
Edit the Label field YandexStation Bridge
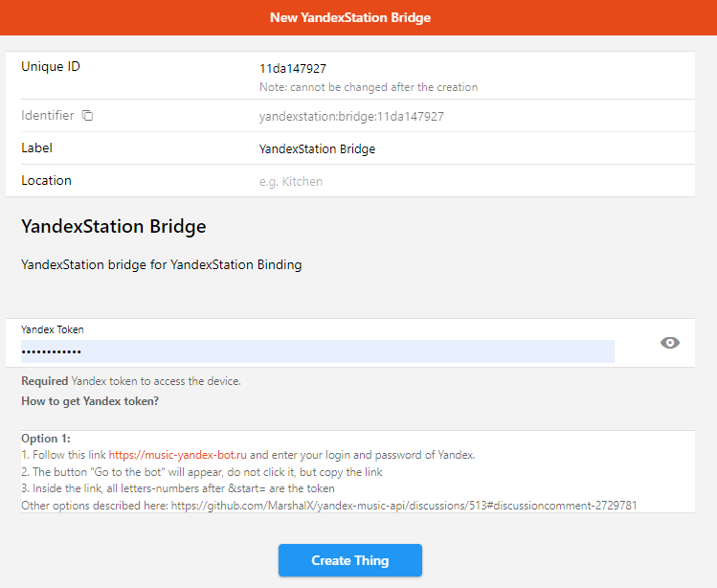point(317,149)
